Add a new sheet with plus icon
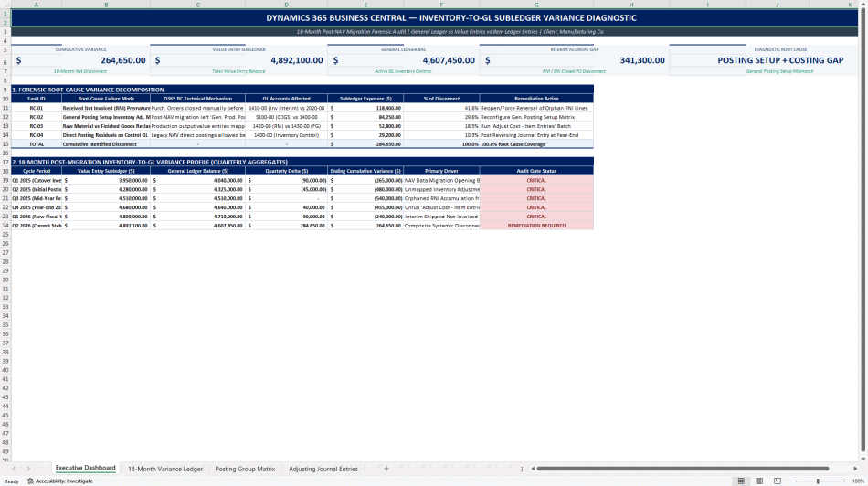Image resolution: width=868 pixels, height=486 pixels. click(386, 469)
